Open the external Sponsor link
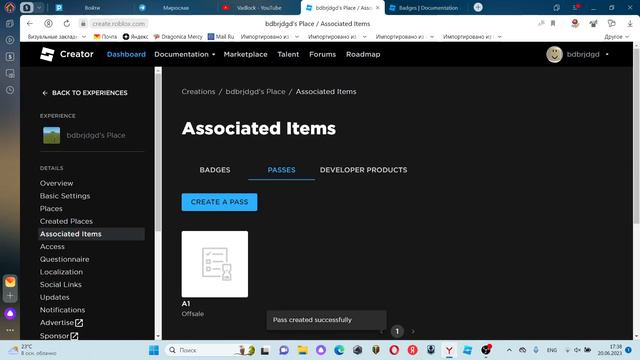 tap(59, 336)
